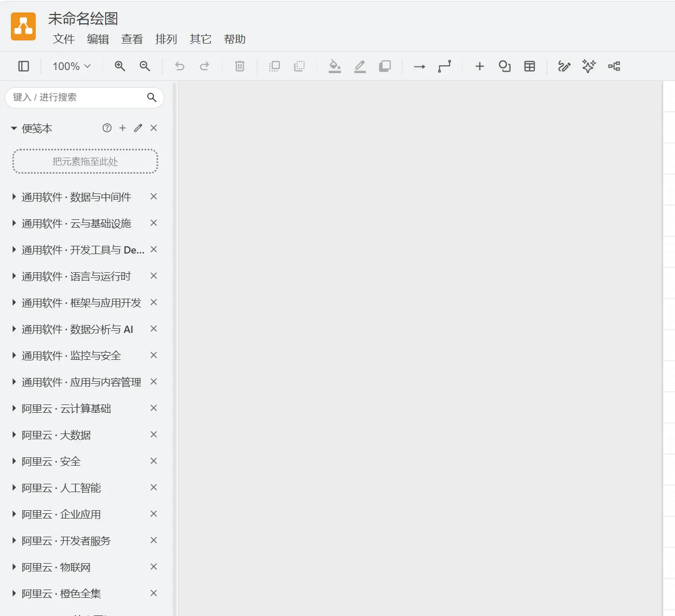Close the 便笺本 section
The image size is (675, 616).
(x=153, y=128)
